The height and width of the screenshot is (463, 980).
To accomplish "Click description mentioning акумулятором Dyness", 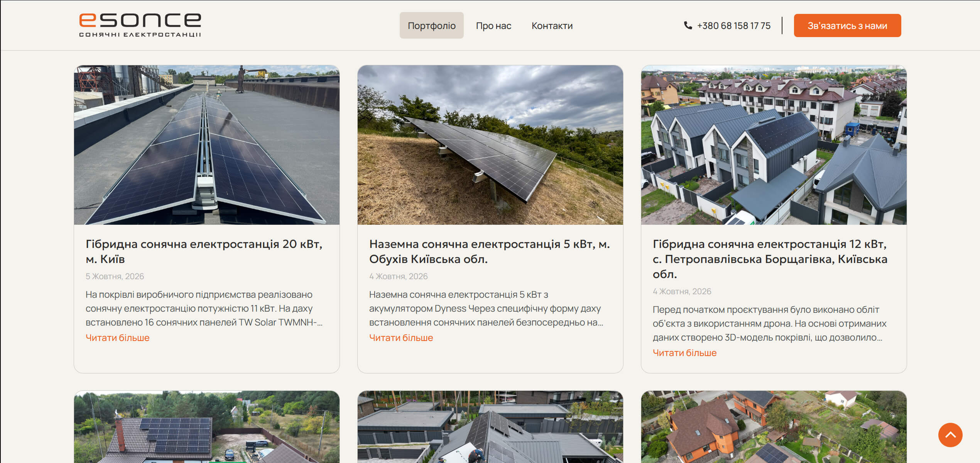I will click(486, 308).
